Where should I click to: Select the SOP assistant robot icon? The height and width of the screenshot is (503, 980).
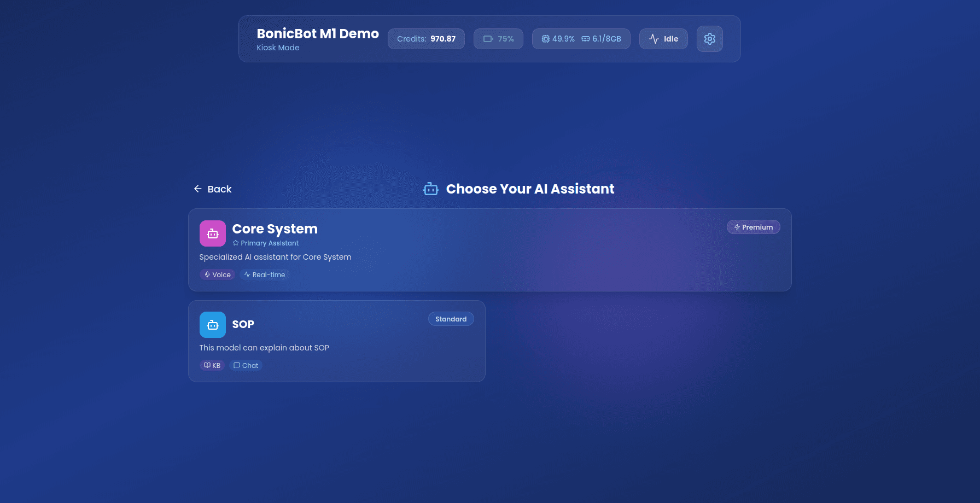point(212,324)
